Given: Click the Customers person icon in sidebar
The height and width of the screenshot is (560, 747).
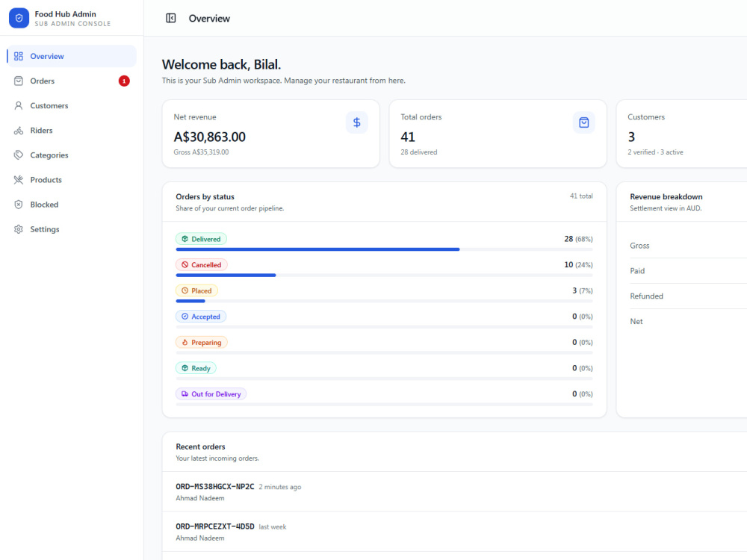Looking at the screenshot, I should pos(19,106).
